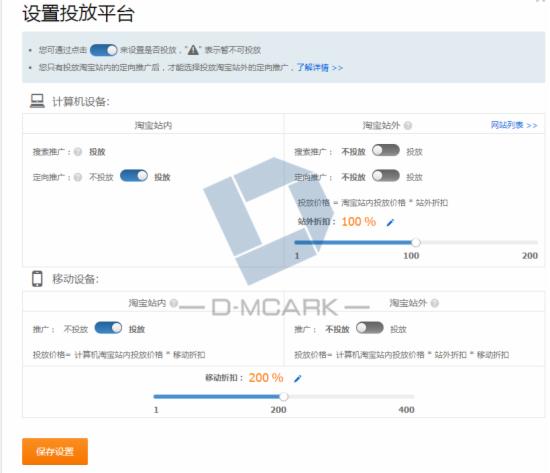Click help icon next to computer 淘宝站外 header

[408, 125]
